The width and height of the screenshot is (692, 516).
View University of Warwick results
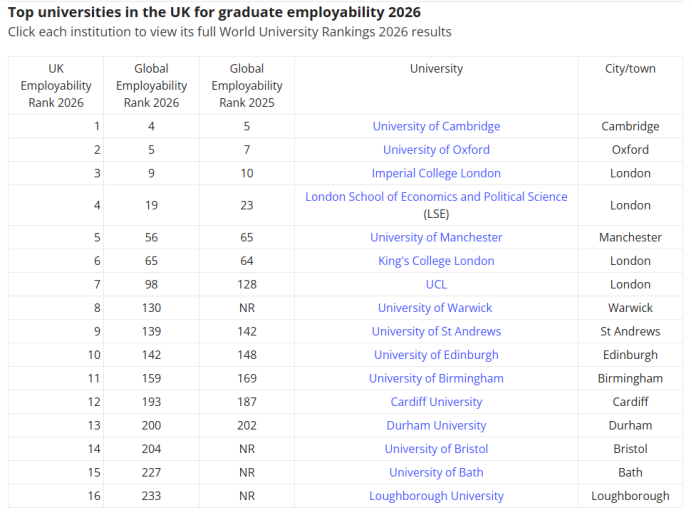pyautogui.click(x=436, y=308)
